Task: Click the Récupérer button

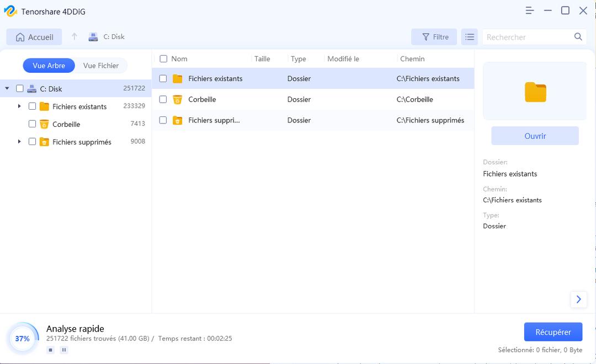Action: click(553, 332)
